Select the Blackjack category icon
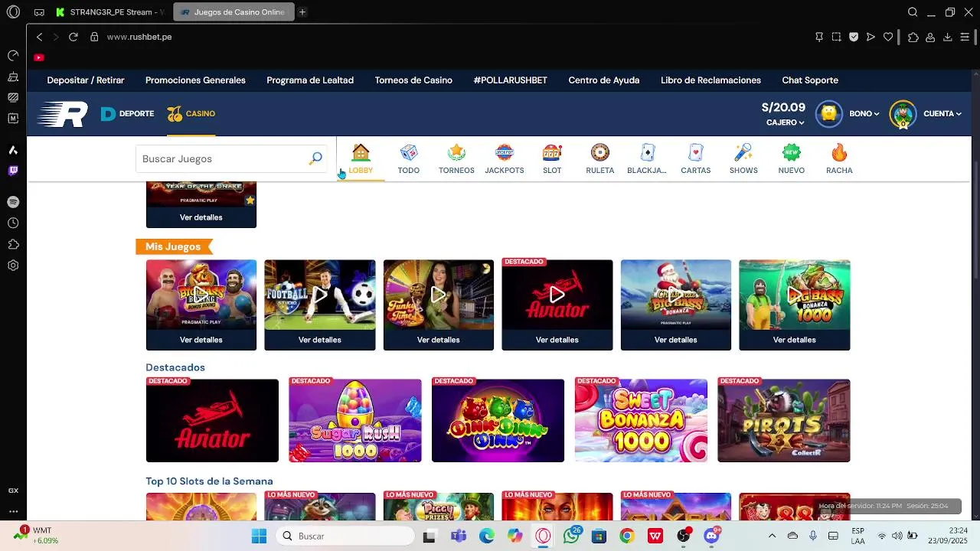The width and height of the screenshot is (980, 551). coord(647,158)
